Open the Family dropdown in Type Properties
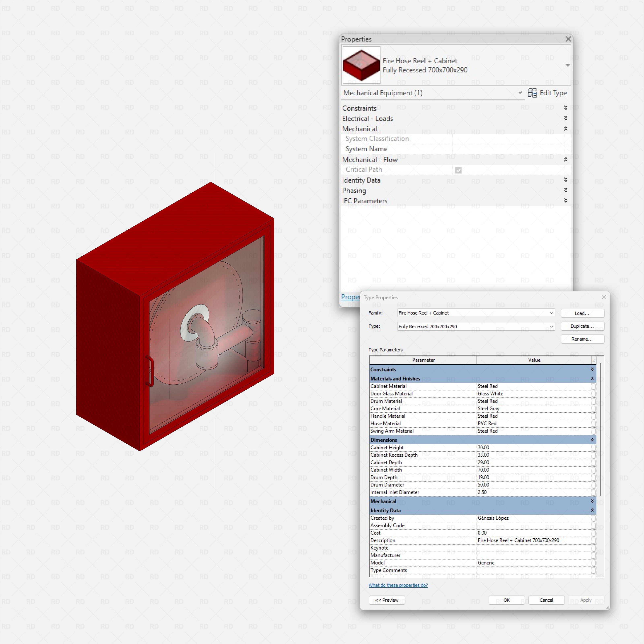The height and width of the screenshot is (644, 644). coord(551,313)
